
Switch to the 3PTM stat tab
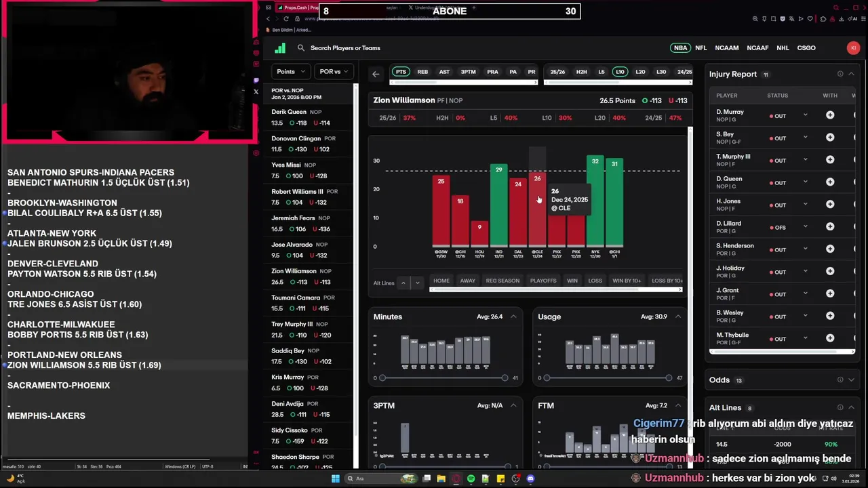468,72
